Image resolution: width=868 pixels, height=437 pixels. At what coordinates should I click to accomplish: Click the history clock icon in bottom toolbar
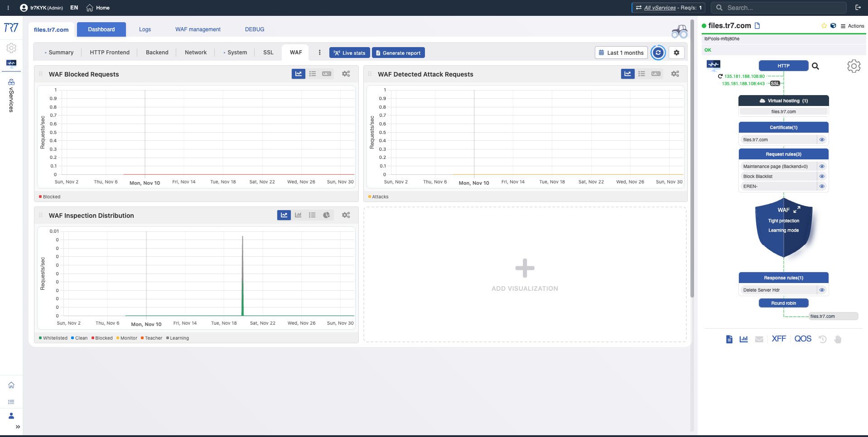tap(823, 339)
